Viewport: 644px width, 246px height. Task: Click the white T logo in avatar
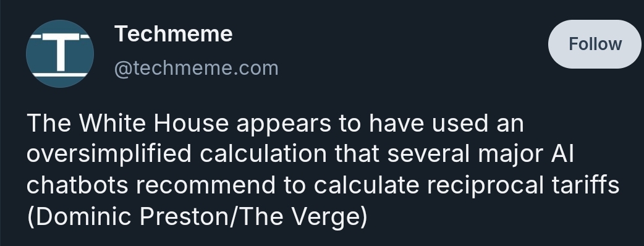coord(61,52)
